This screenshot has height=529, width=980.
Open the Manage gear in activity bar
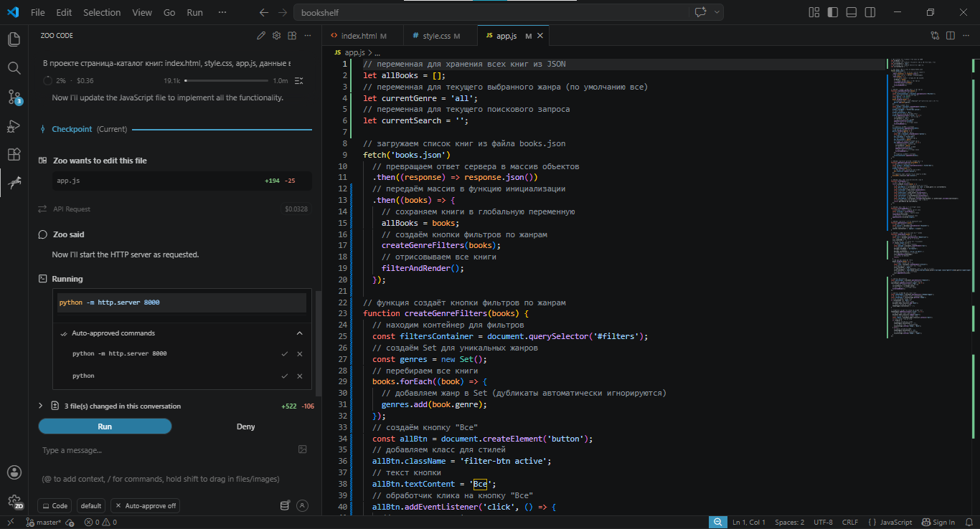[x=14, y=502]
